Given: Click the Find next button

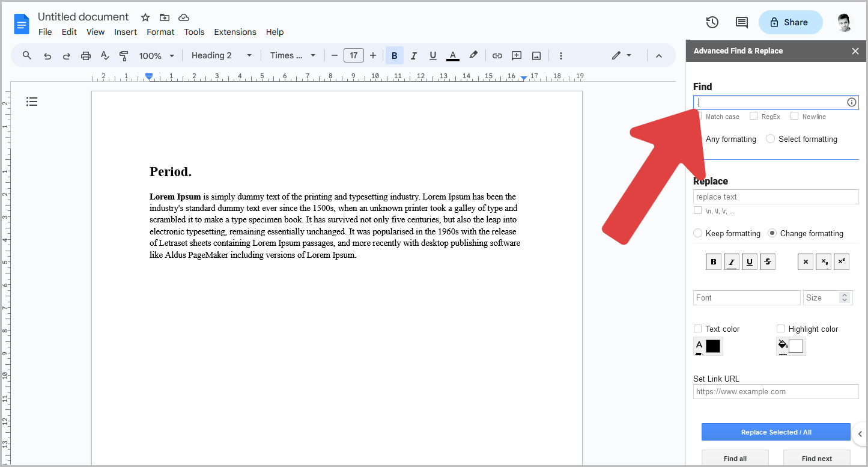Looking at the screenshot, I should tap(817, 458).
